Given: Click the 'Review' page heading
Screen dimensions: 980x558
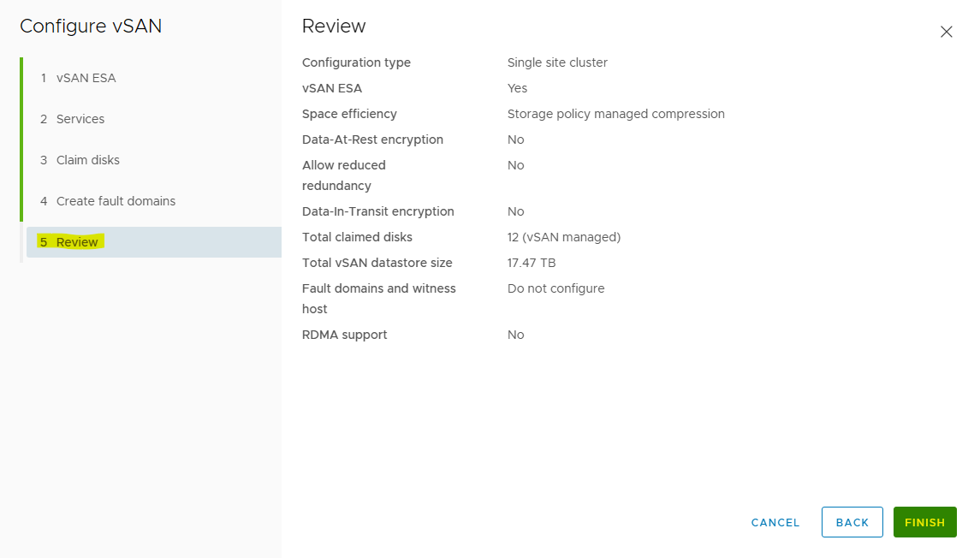Looking at the screenshot, I should [334, 27].
